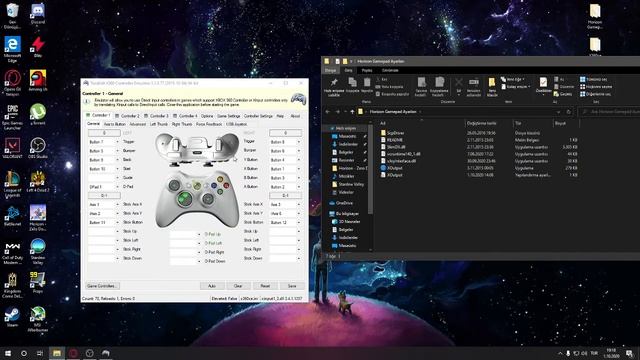Click the Rename ribbon icon in Explorer
The width and height of the screenshot is (640, 360).
point(473,87)
